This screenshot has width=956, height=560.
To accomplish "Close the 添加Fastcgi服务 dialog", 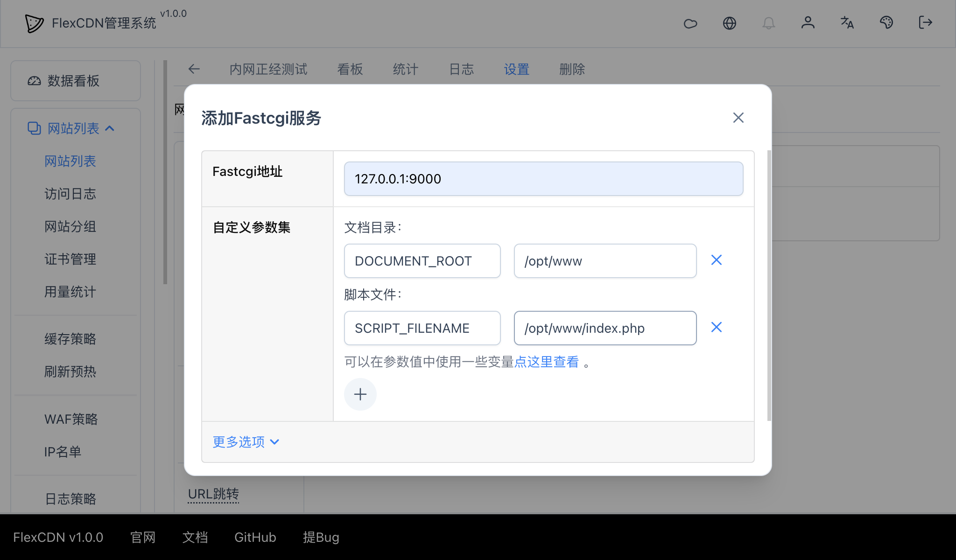I will pos(738,118).
